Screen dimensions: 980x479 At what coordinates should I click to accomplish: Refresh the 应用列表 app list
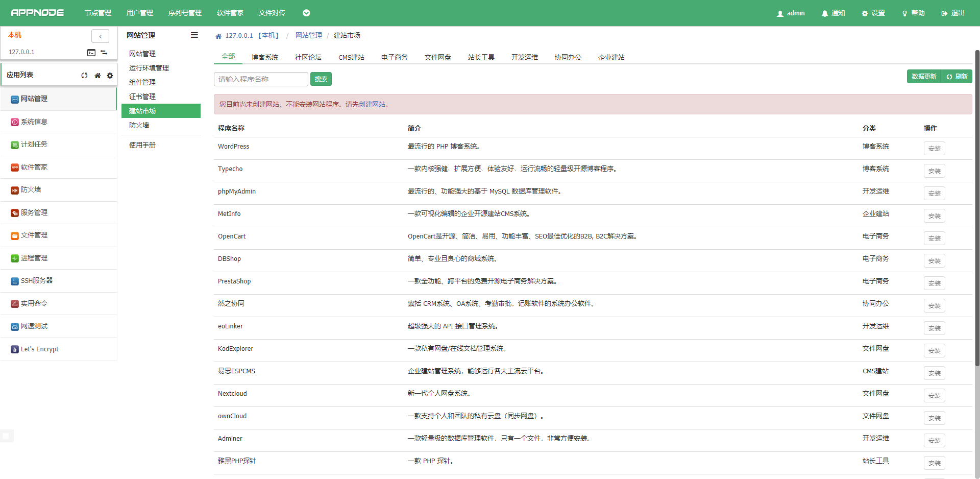(84, 76)
